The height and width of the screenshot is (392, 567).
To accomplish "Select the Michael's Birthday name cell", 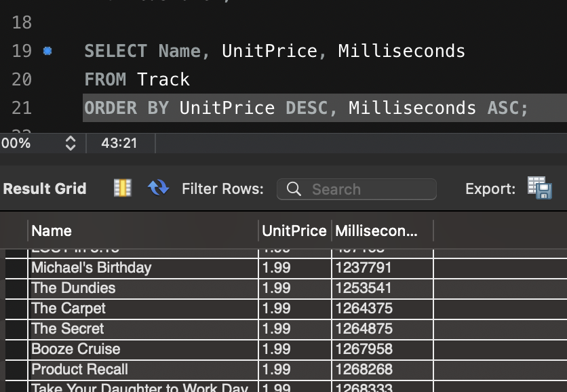I will (143, 268).
